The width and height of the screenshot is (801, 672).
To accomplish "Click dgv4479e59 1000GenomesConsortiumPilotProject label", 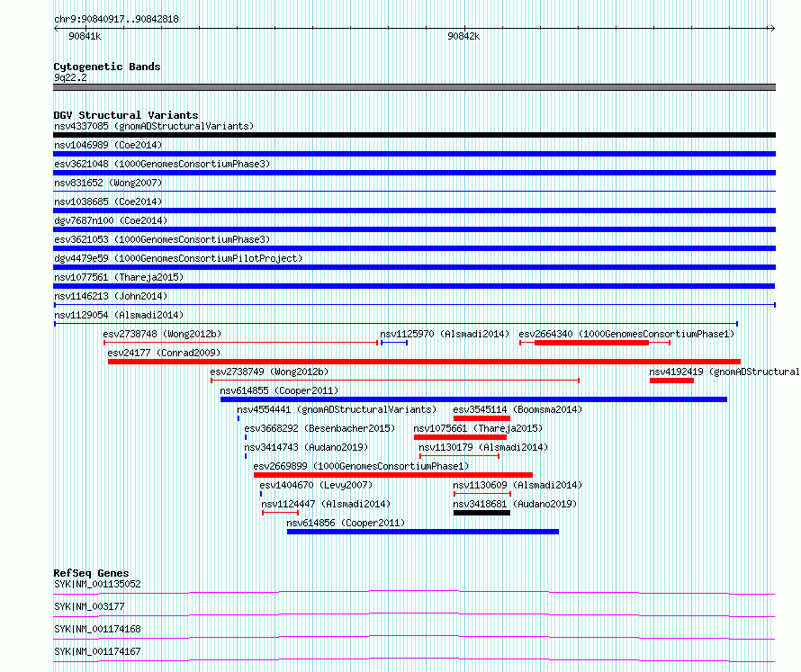I will (178, 258).
